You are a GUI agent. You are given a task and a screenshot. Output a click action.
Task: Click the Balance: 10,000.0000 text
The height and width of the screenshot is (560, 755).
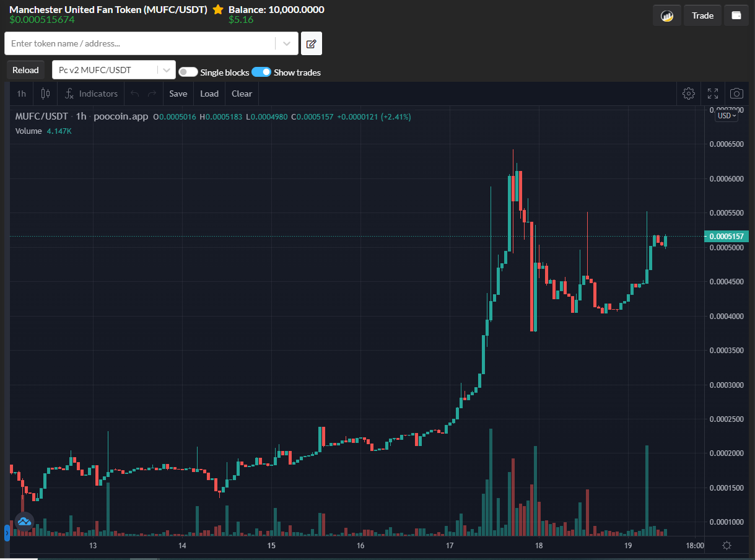[x=276, y=9]
